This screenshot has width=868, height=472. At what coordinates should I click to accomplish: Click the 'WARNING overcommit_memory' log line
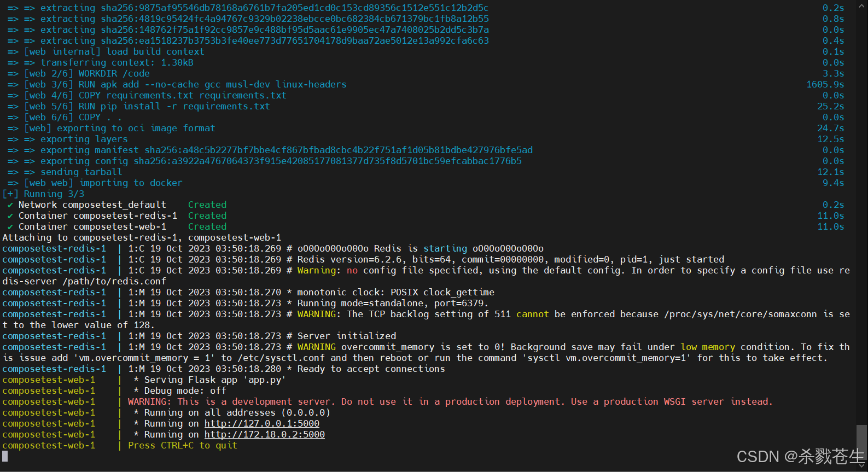(426, 352)
